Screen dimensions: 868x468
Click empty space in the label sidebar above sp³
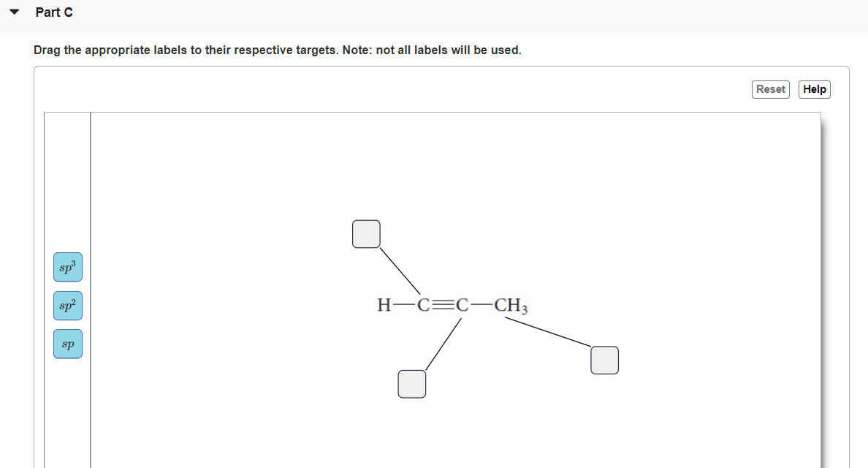pos(67,183)
